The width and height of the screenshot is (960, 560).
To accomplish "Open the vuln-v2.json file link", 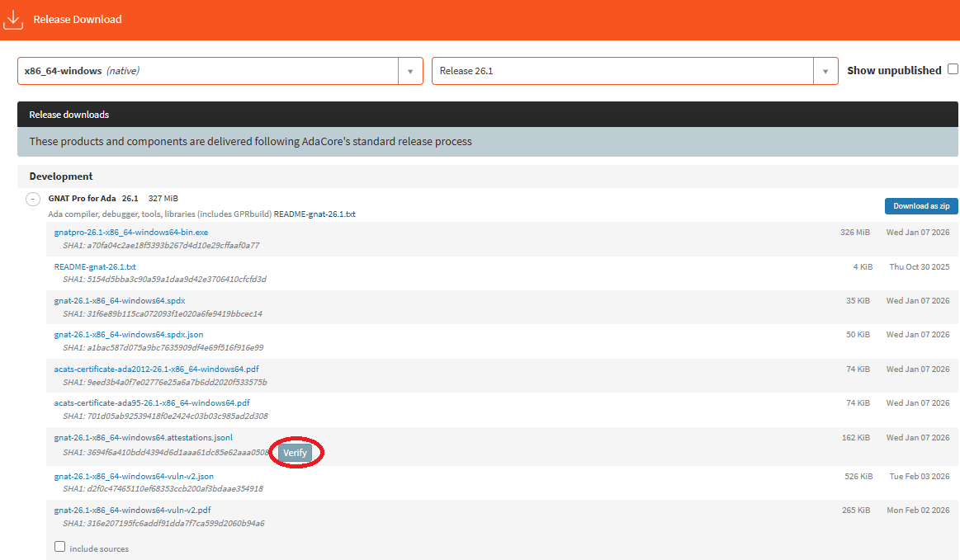I will click(134, 477).
